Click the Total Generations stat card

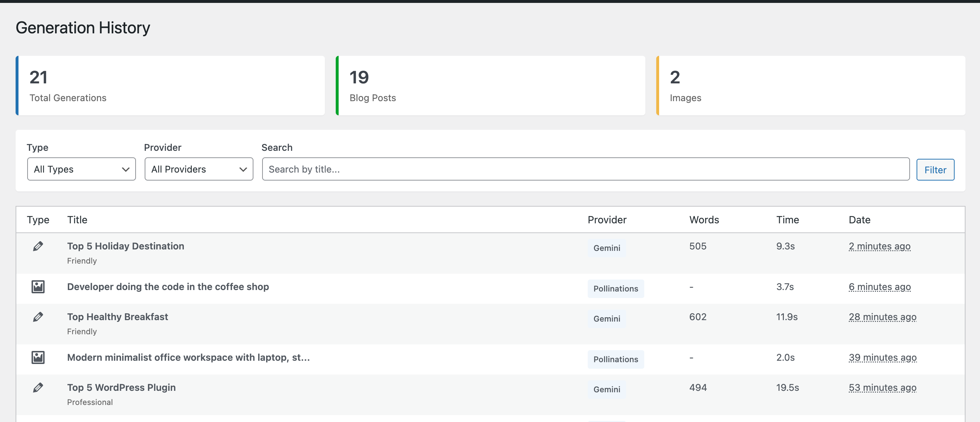(x=170, y=86)
